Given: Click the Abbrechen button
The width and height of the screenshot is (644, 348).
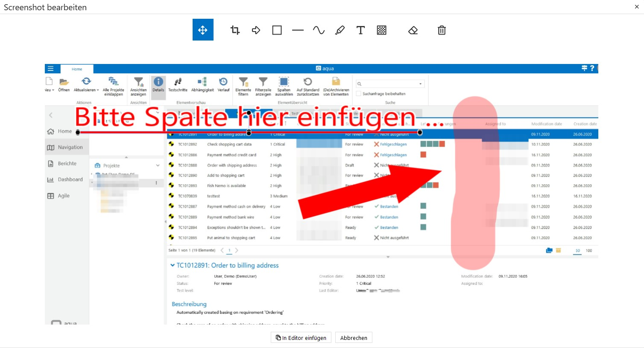Looking at the screenshot, I should (354, 338).
